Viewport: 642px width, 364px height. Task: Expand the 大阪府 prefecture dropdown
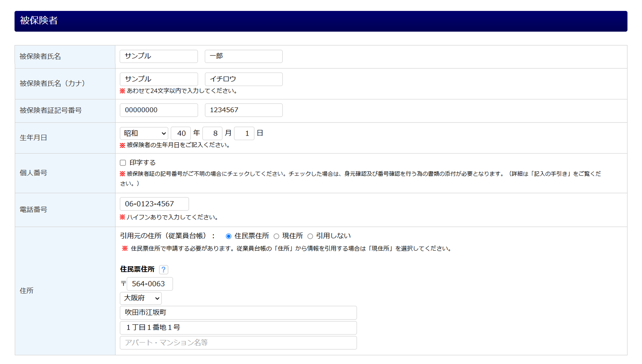coord(141,298)
